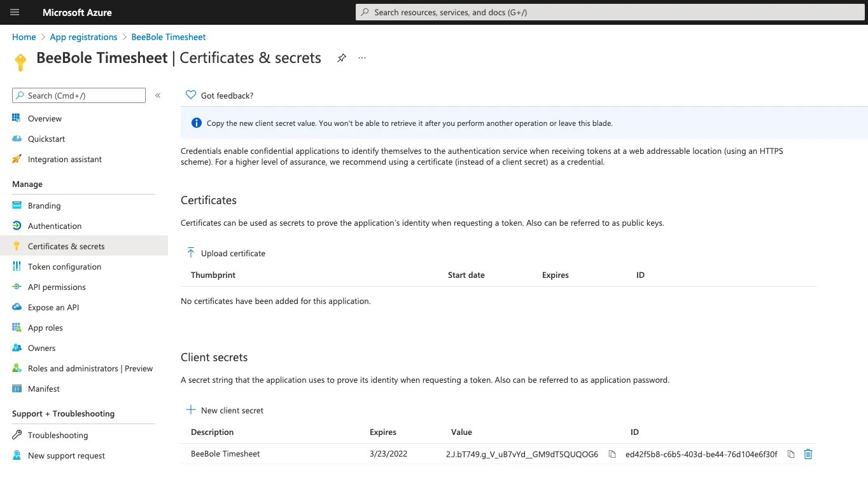This screenshot has width=868, height=489.
Task: Open New support request
Action: (x=67, y=455)
